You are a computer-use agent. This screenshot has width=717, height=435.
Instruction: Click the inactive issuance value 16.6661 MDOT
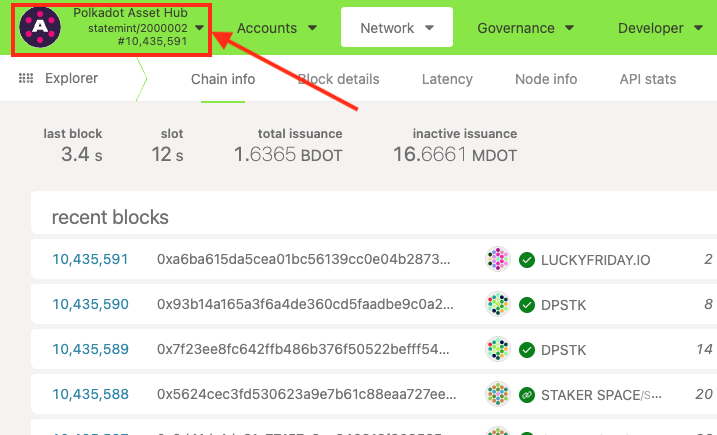point(455,155)
